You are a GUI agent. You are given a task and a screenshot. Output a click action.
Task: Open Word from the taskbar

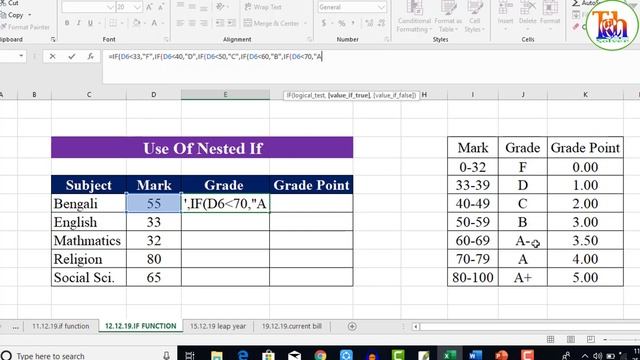(476, 354)
